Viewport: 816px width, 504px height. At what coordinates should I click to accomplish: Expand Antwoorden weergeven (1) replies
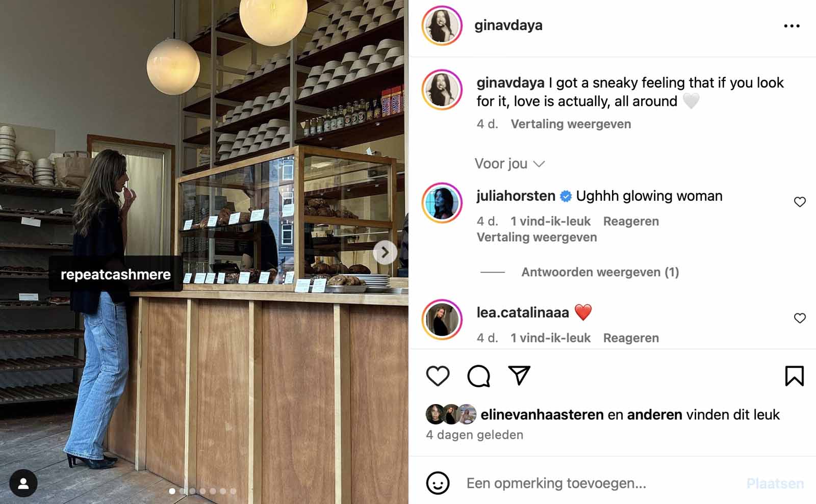pyautogui.click(x=600, y=272)
